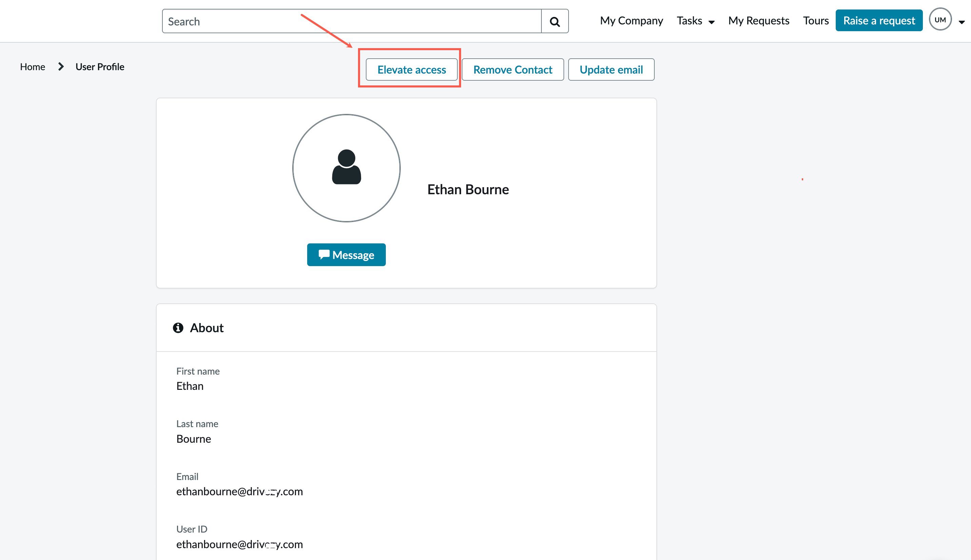The height and width of the screenshot is (560, 971).
Task: Click the UM user avatar icon
Action: 940,19
